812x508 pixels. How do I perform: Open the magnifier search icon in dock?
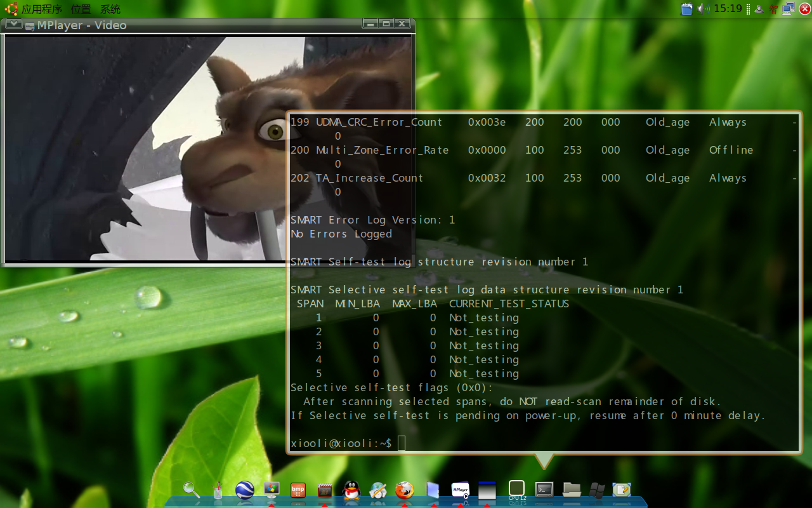point(191,490)
